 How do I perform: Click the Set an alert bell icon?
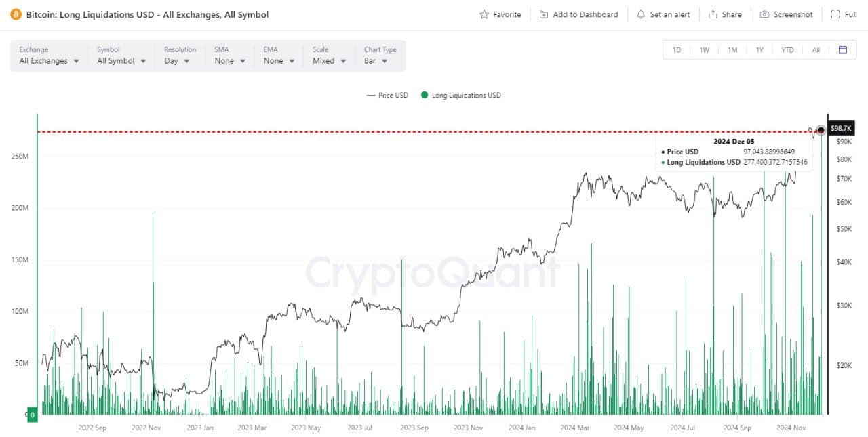point(641,14)
